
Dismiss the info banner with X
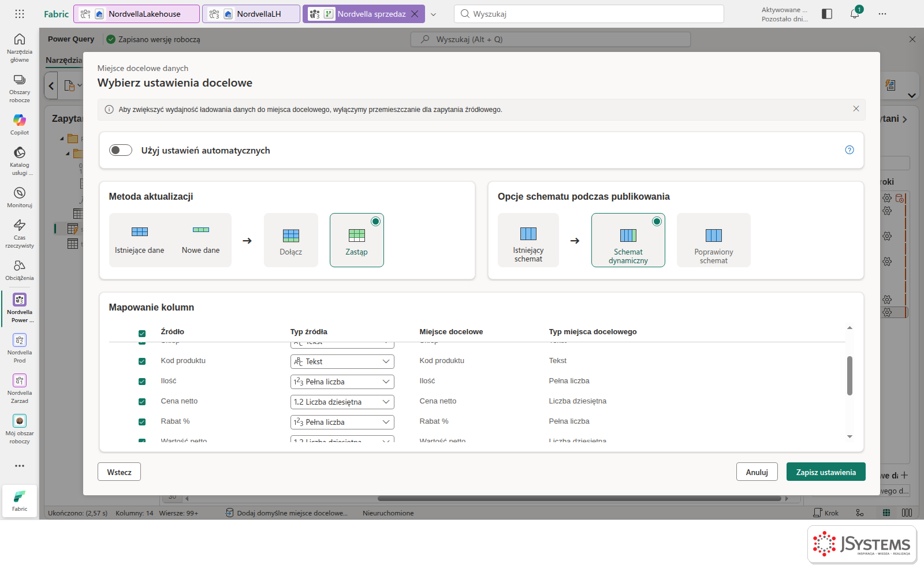tap(856, 109)
